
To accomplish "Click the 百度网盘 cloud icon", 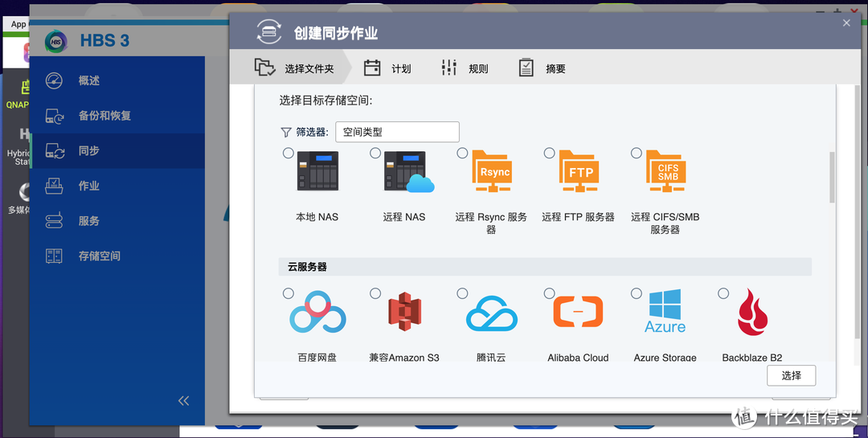I will pos(317,313).
